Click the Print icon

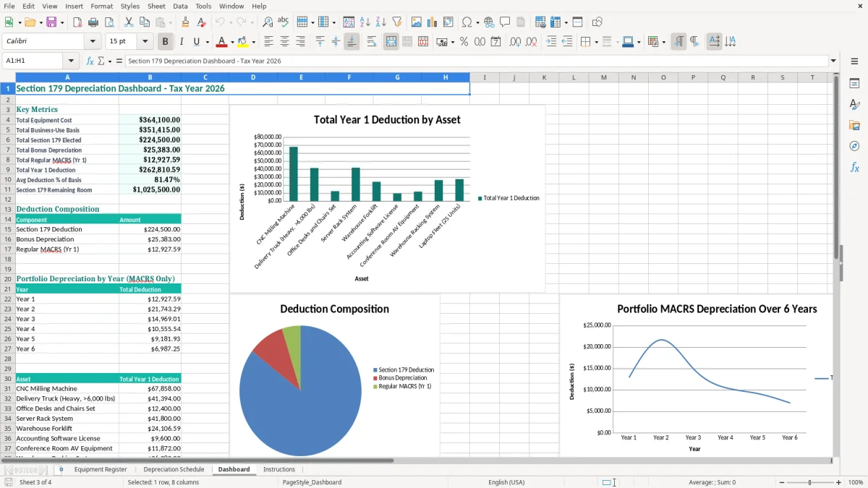pos(93,22)
